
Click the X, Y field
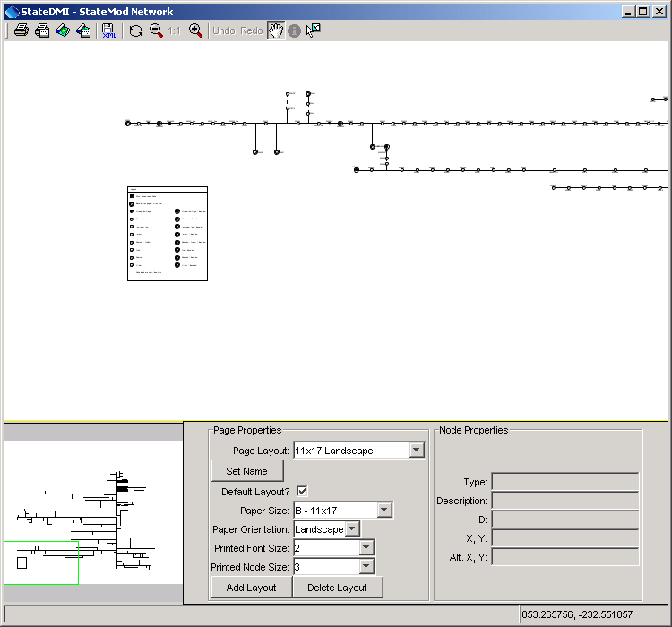tap(565, 538)
